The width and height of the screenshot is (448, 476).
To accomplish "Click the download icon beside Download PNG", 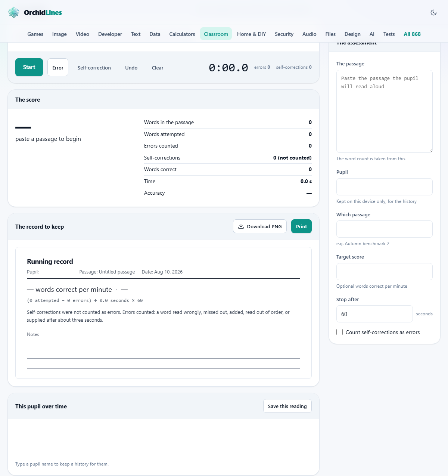I will pyautogui.click(x=241, y=226).
